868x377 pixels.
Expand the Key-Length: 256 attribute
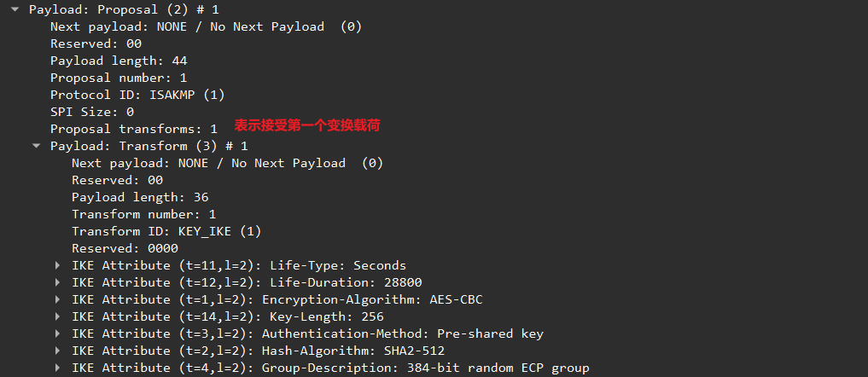(x=58, y=316)
